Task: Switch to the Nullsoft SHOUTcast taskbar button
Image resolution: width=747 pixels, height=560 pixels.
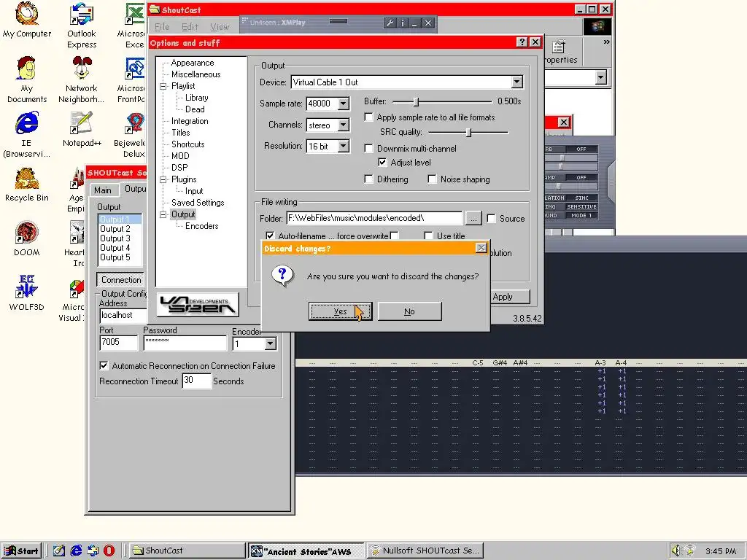Action: 425,551
